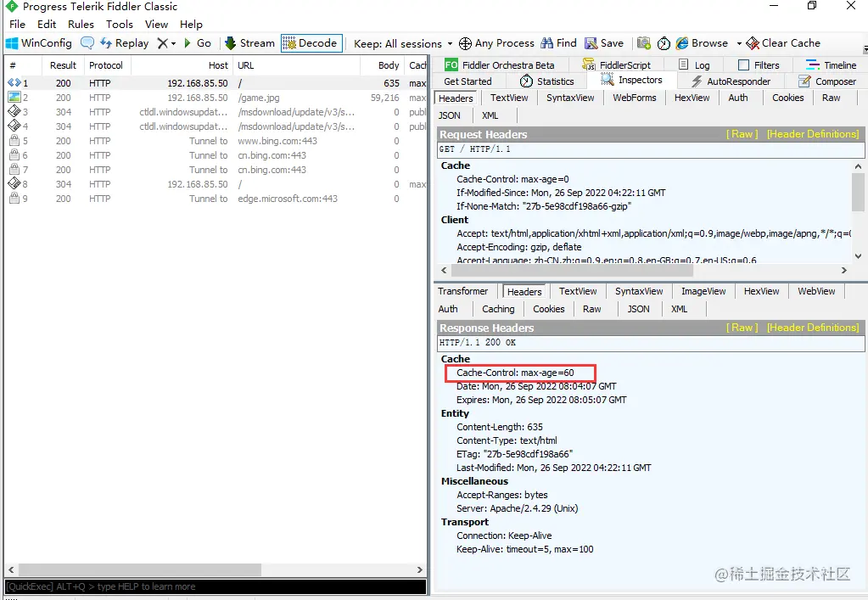Select session 2 for /game.jpg

tap(216, 98)
